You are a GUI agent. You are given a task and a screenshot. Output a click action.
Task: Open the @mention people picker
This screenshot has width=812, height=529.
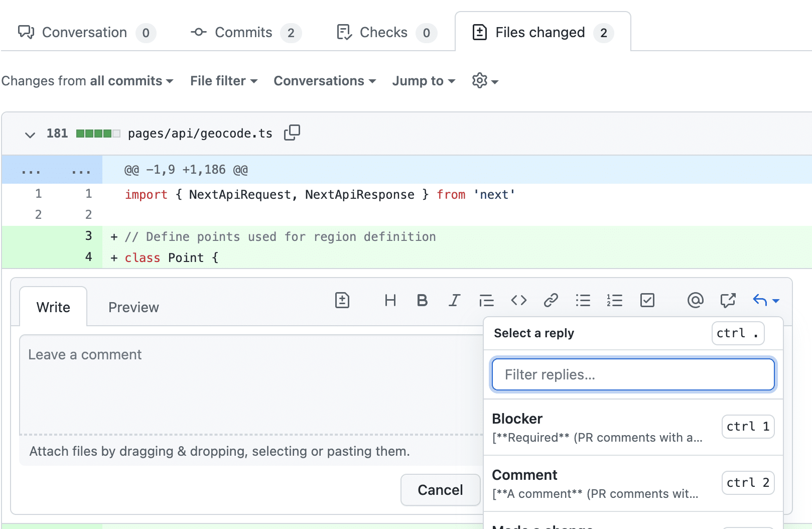695,300
